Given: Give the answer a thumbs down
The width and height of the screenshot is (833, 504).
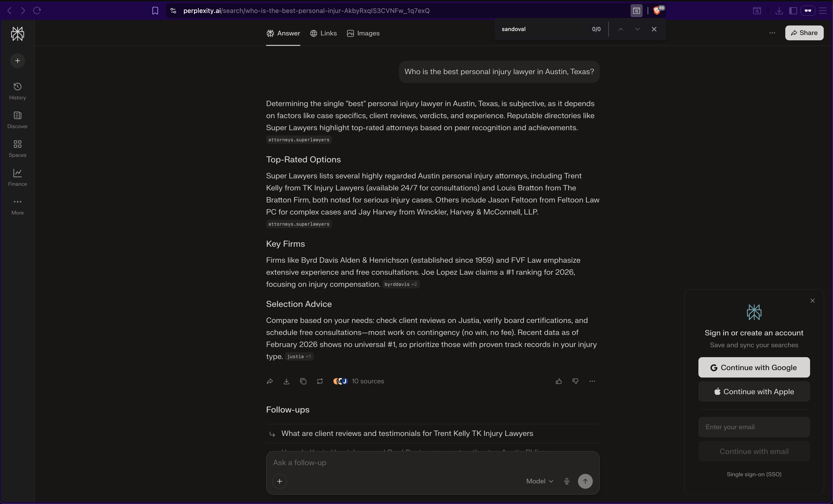Looking at the screenshot, I should 575,381.
